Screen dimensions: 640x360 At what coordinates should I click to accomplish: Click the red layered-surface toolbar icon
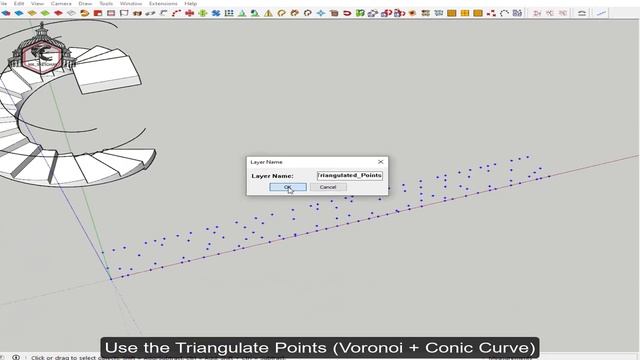click(58, 13)
